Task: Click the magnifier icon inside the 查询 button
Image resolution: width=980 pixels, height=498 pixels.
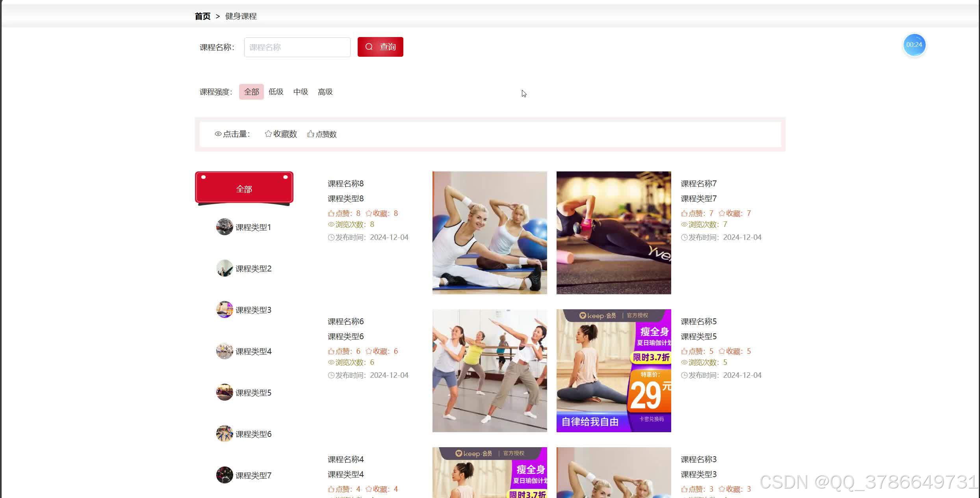Action: pyautogui.click(x=369, y=46)
